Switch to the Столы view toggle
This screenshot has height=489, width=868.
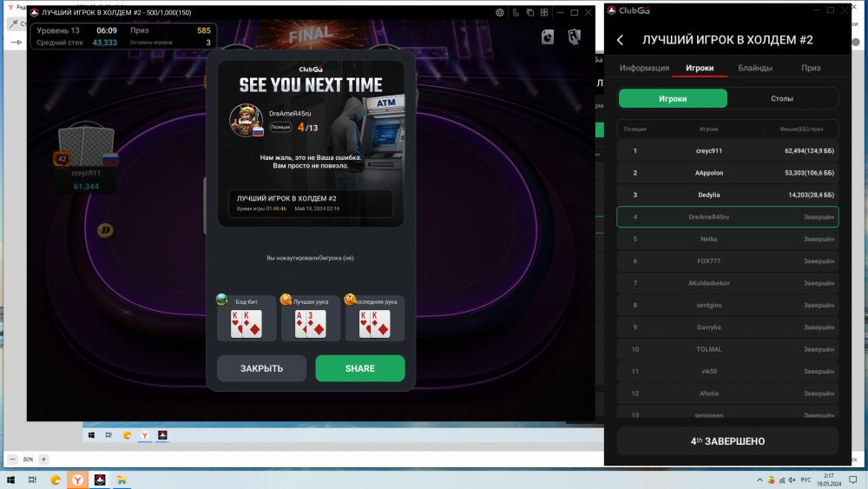pyautogui.click(x=782, y=98)
